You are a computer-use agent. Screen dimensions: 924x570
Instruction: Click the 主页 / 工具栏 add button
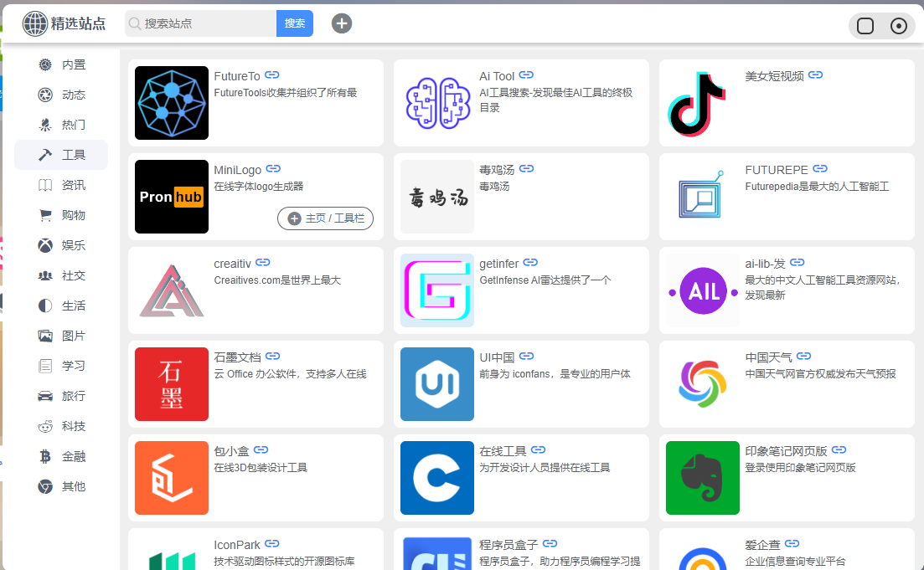tap(325, 218)
